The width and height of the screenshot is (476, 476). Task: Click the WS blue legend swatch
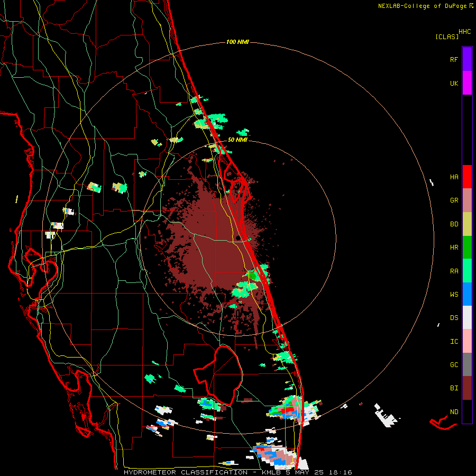pos(467,294)
